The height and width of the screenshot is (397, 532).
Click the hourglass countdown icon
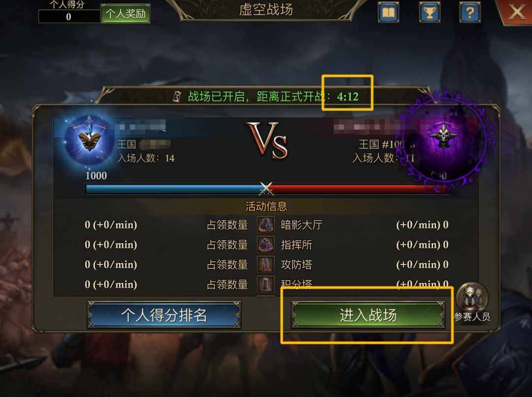(177, 97)
